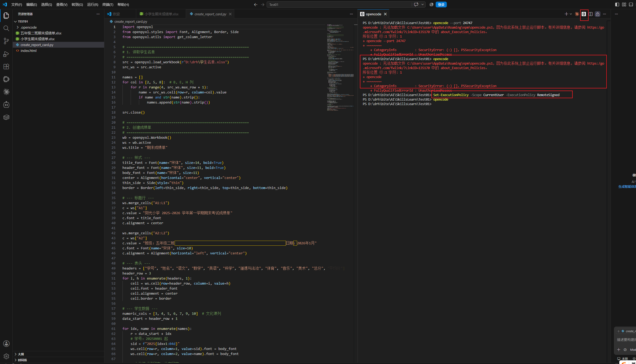This screenshot has height=364, width=636.
Task: Open the 查看(V) menu
Action: point(62,5)
